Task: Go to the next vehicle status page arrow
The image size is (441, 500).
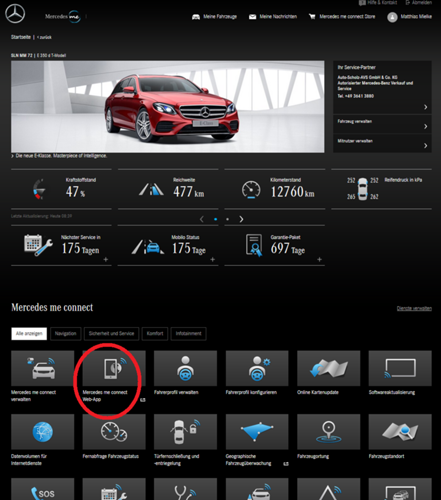Action: 241,219
